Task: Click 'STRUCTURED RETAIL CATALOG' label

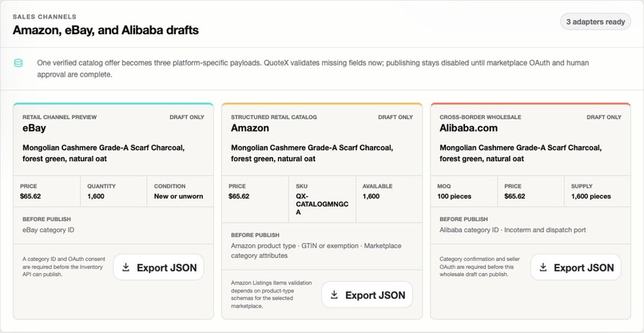Action: coord(273,117)
